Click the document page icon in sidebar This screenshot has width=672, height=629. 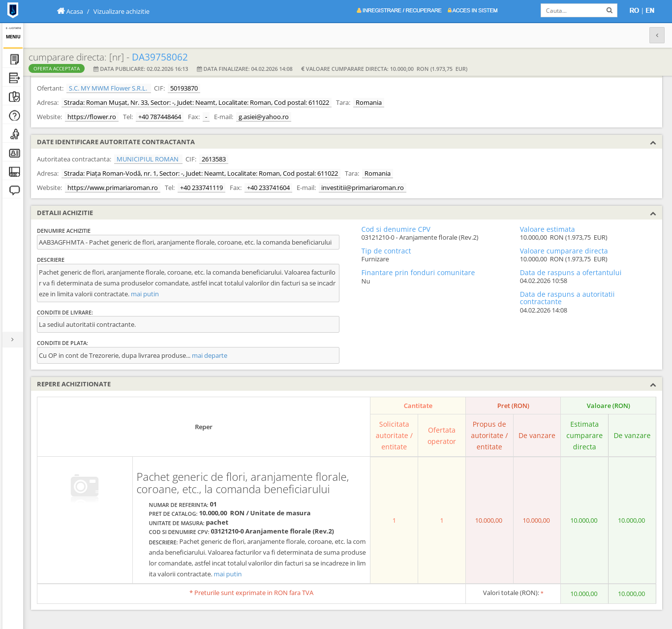tap(14, 60)
